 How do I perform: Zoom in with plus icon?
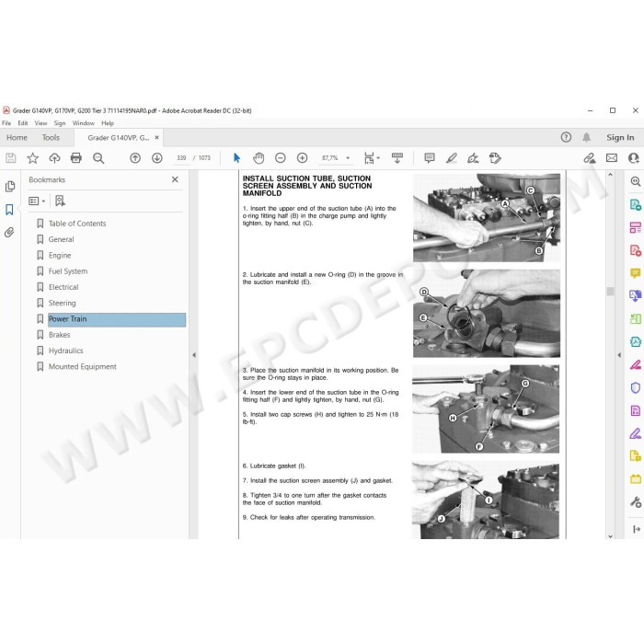point(302,158)
